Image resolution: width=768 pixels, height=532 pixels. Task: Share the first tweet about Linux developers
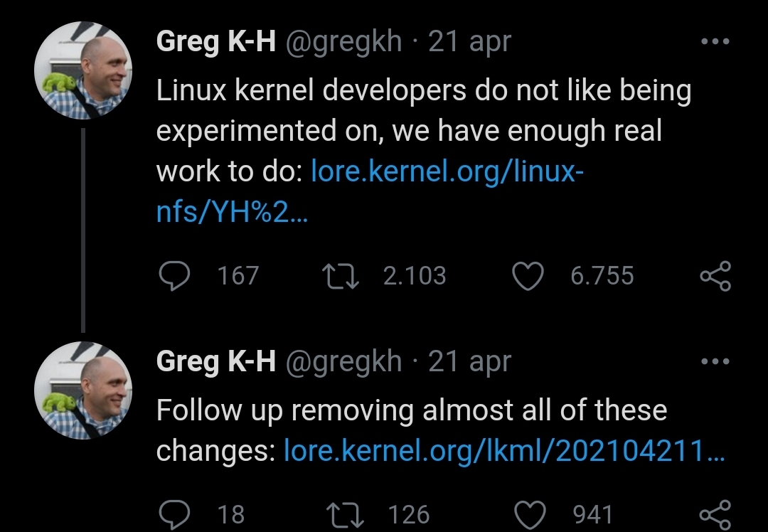click(715, 276)
